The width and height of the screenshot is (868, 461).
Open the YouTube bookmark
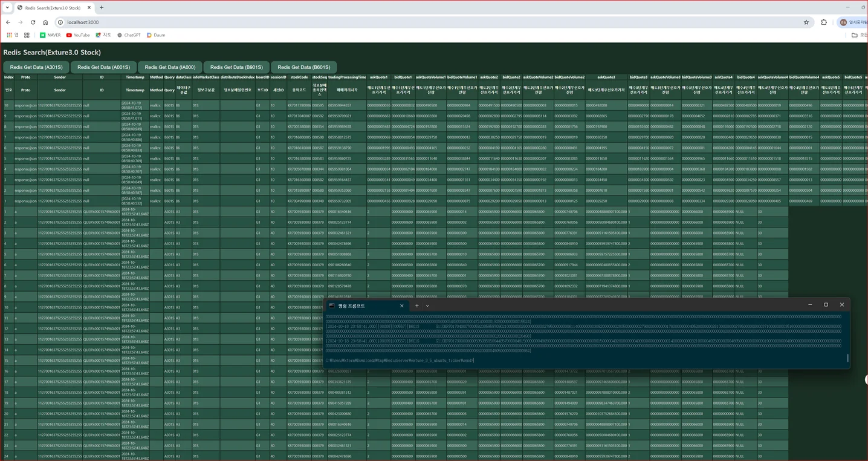pyautogui.click(x=78, y=35)
